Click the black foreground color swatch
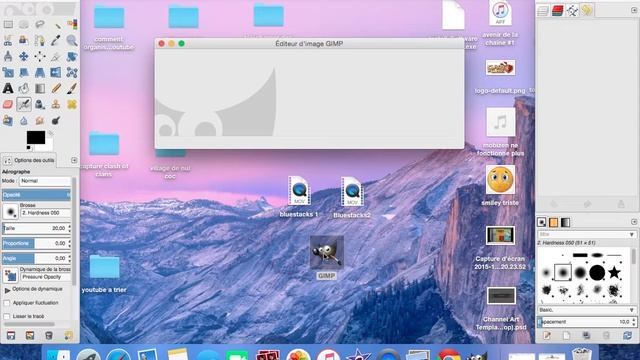This screenshot has height=360, width=640. [35, 138]
